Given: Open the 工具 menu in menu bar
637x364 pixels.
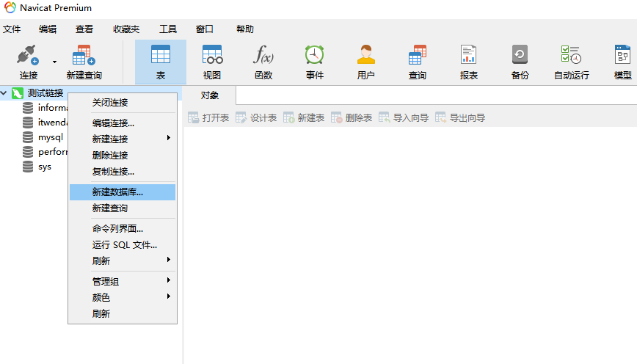Looking at the screenshot, I should coord(167,29).
